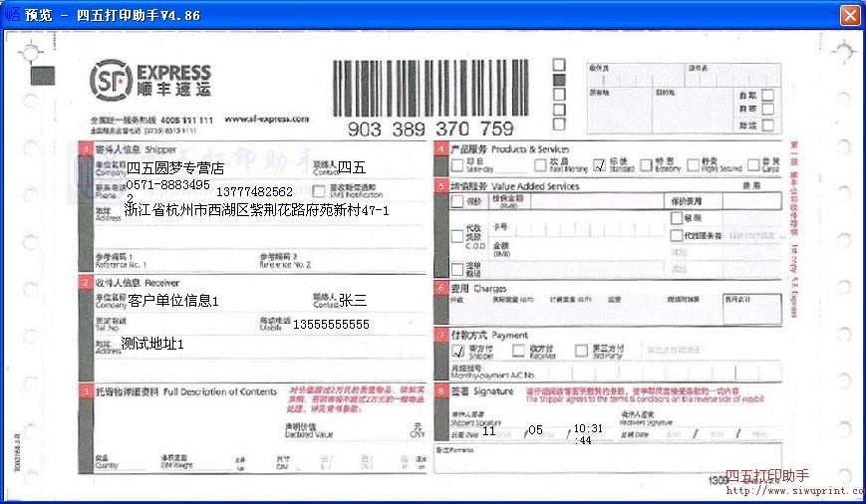This screenshot has height=504, width=866.
Task: Click the Charges section heading
Action: coord(478,289)
